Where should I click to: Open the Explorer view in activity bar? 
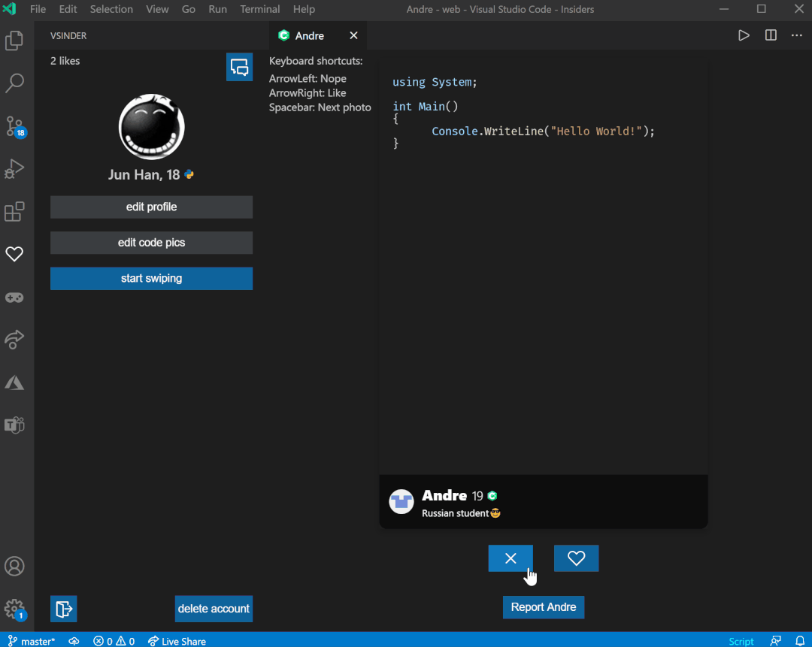(x=14, y=41)
